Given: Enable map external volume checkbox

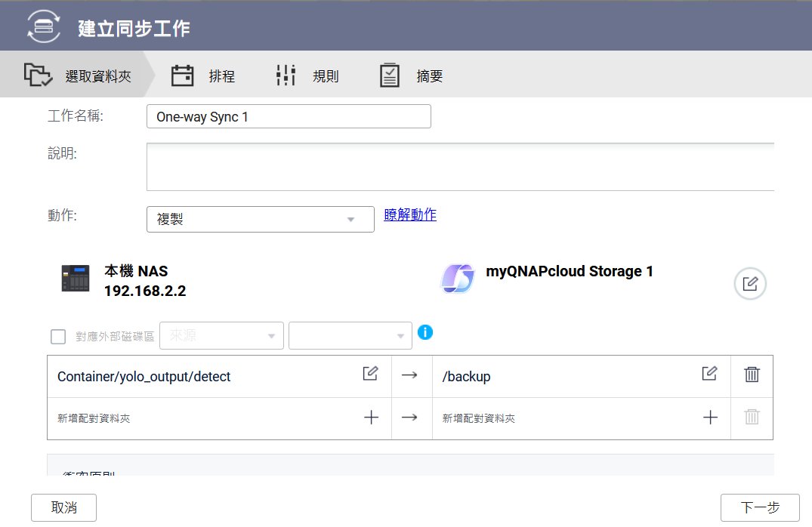Looking at the screenshot, I should pos(58,337).
